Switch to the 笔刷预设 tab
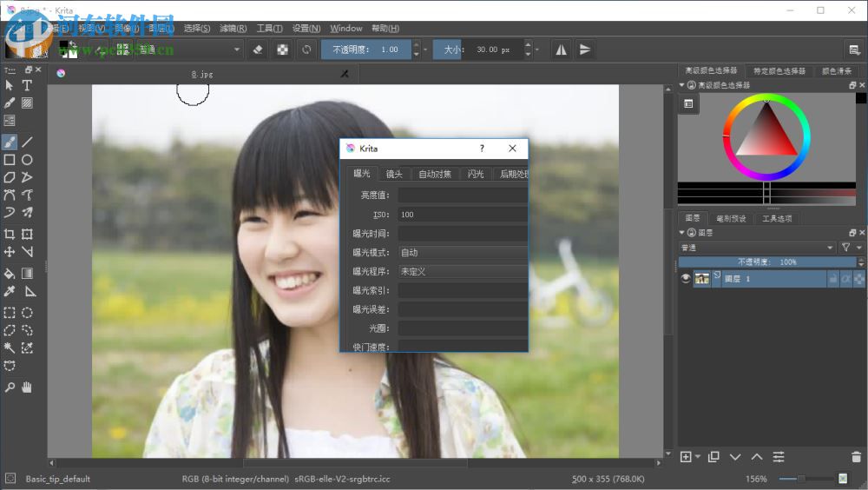Screen dimensions: 868x490 [x=731, y=218]
